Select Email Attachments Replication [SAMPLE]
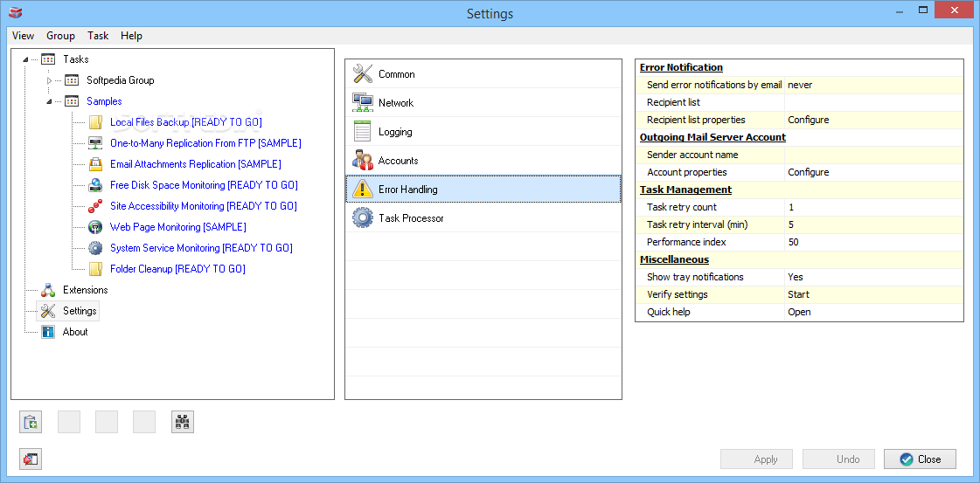Screen dimensions: 980x483 pyautogui.click(x=196, y=164)
